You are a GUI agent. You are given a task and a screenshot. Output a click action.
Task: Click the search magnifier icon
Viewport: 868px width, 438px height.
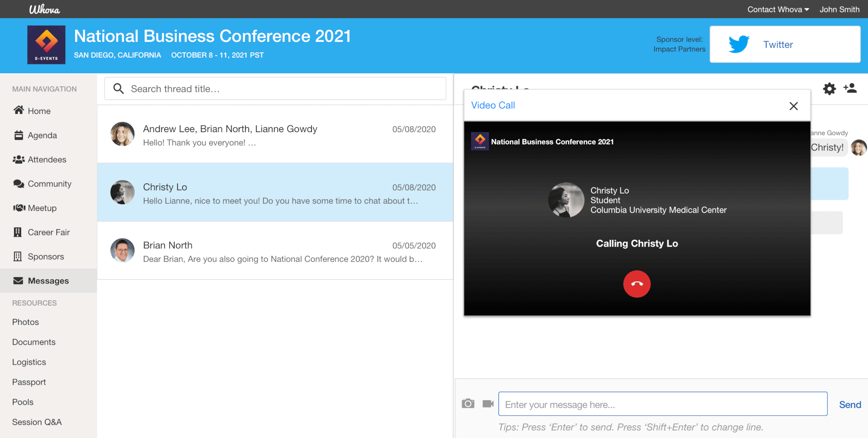[x=119, y=89]
